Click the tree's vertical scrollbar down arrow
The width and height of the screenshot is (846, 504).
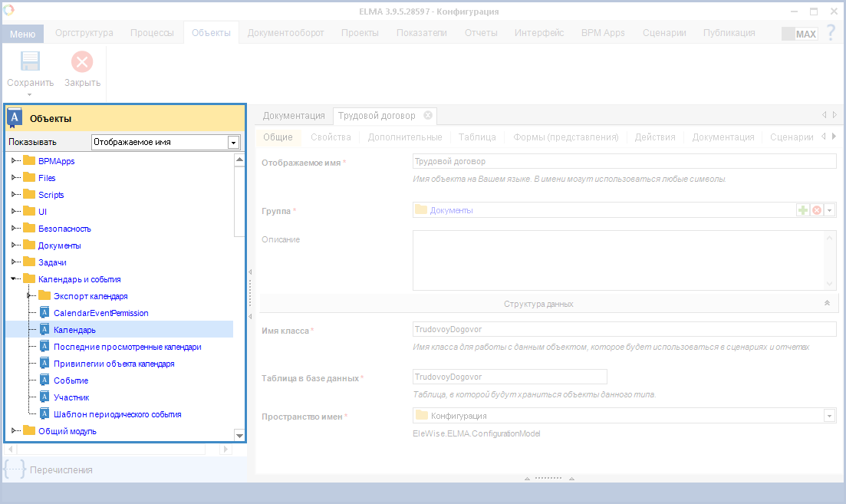click(x=239, y=436)
